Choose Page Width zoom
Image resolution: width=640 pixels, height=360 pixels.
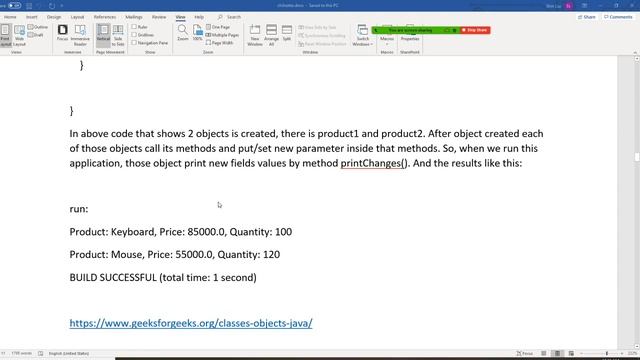click(x=220, y=43)
